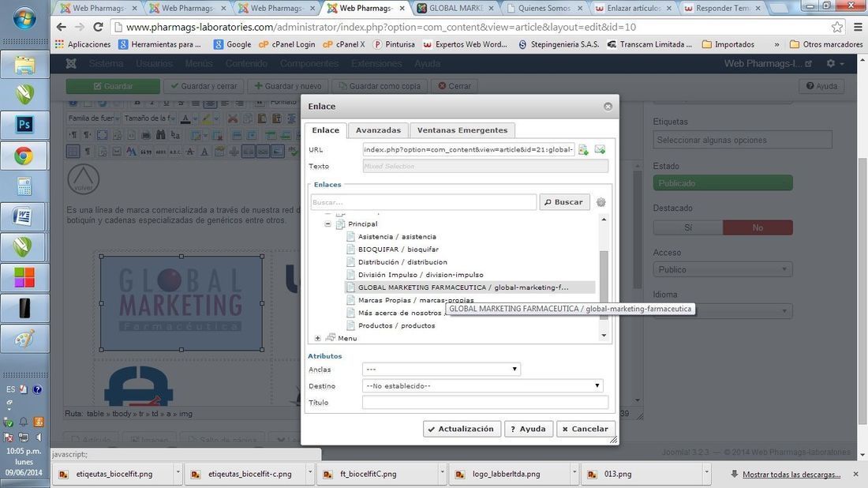
Task: Click the spellcheck icon with green check
Action: [x=294, y=152]
